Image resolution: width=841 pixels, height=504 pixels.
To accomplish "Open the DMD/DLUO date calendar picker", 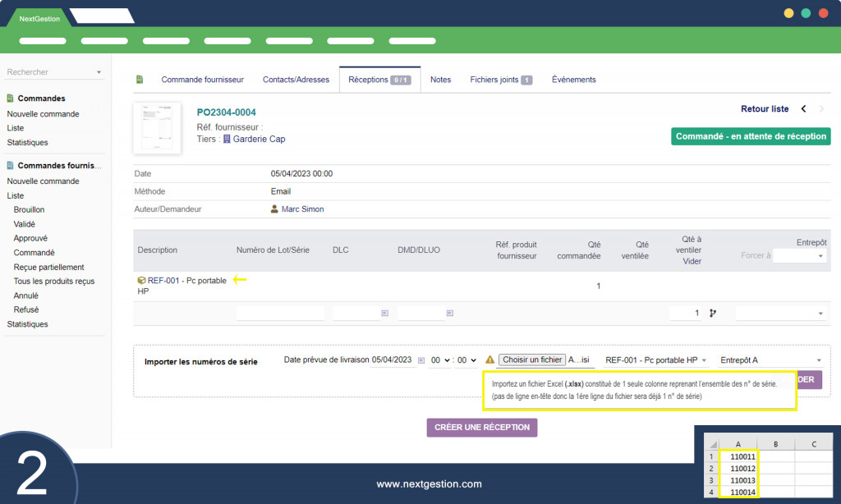I will pyautogui.click(x=449, y=313).
